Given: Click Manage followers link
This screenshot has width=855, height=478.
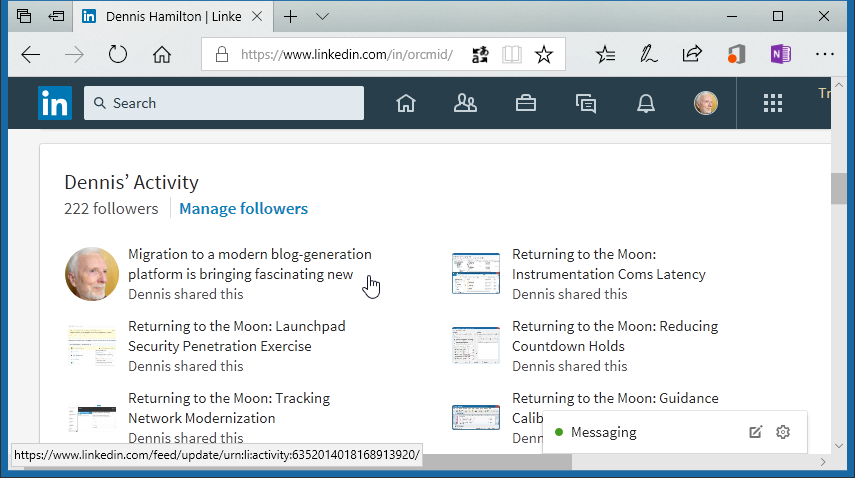Looking at the screenshot, I should pos(243,209).
